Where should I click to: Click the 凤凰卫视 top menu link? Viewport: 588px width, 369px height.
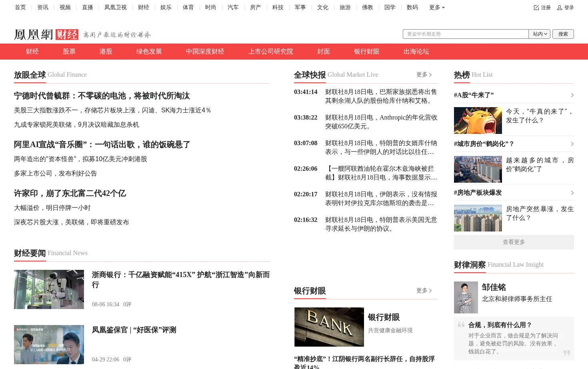pos(116,8)
